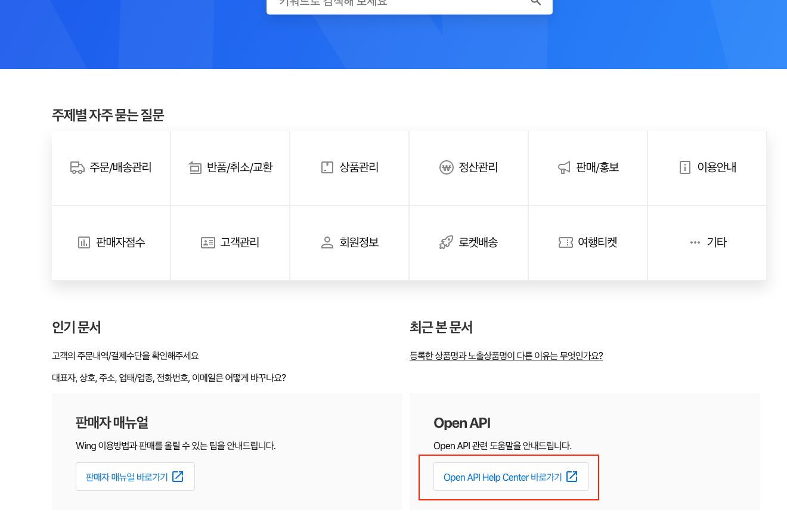Open popular doc about changing 대표자, 상호, 주소
This screenshot has height=532, width=787.
(169, 378)
